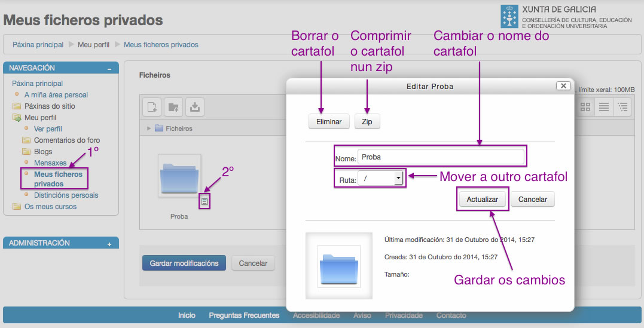Click the create folder icon in toolbar

click(x=173, y=107)
